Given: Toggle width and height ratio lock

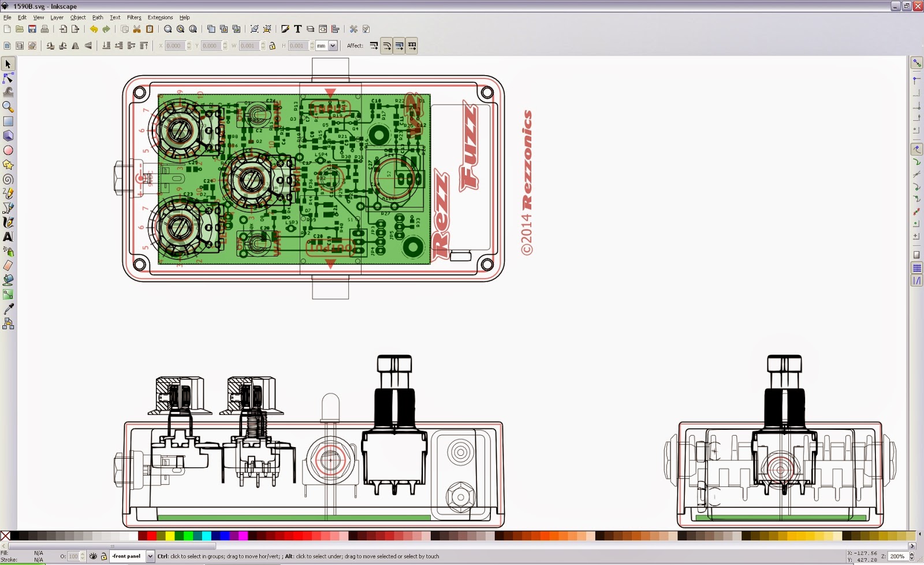Looking at the screenshot, I should pyautogui.click(x=273, y=46).
